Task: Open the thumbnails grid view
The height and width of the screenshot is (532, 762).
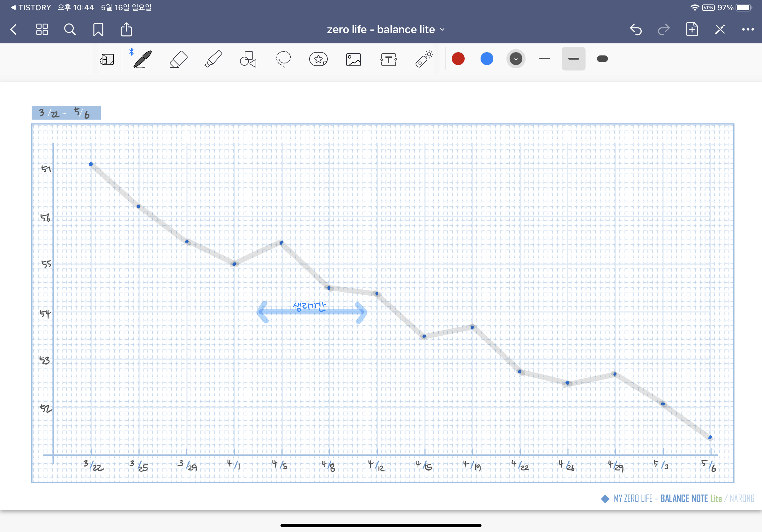Action: tap(42, 30)
